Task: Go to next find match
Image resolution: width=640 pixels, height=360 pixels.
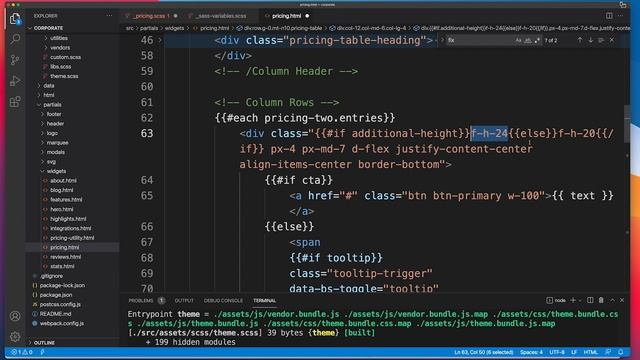Action: tap(590, 40)
